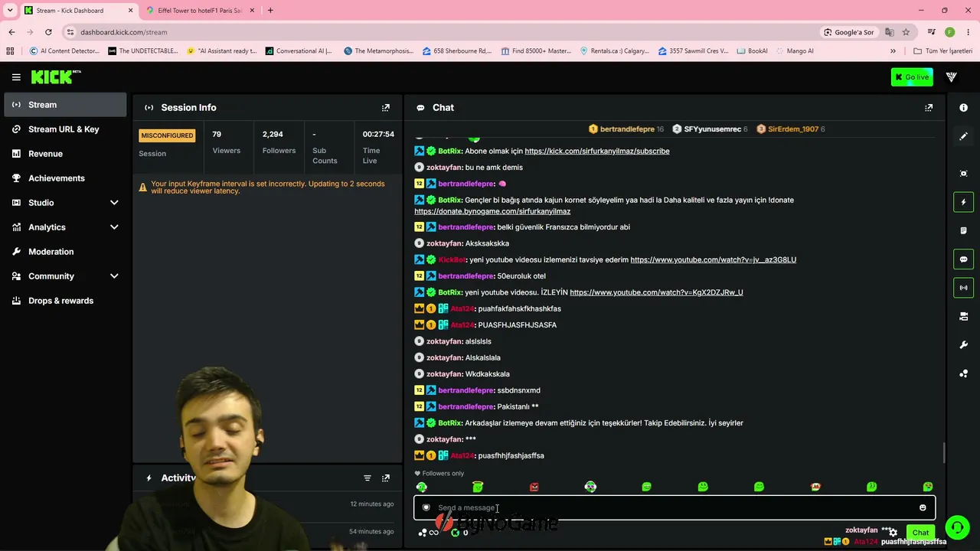
Task: Open a new browser tab
Action: click(270, 11)
